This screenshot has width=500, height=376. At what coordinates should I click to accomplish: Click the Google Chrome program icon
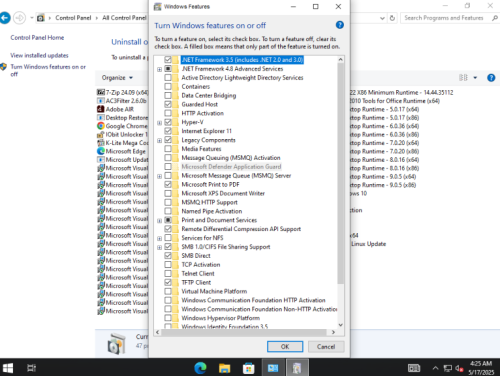coord(100,126)
